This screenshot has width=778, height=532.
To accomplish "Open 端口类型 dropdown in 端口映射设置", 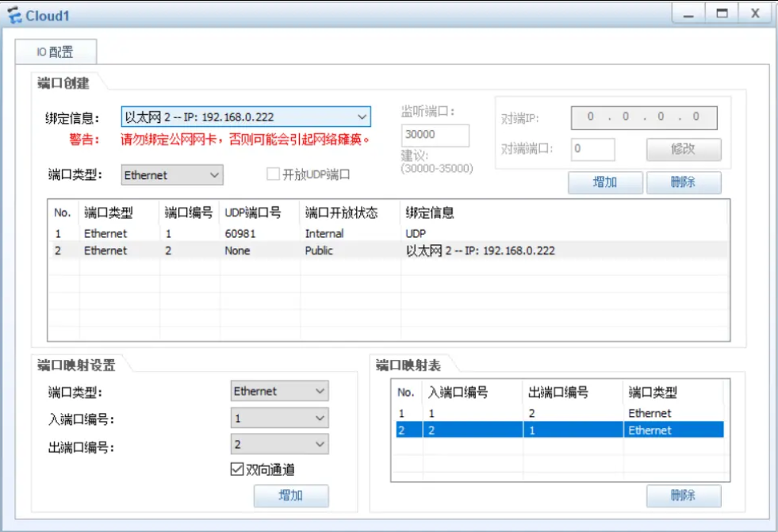I will pyautogui.click(x=279, y=391).
